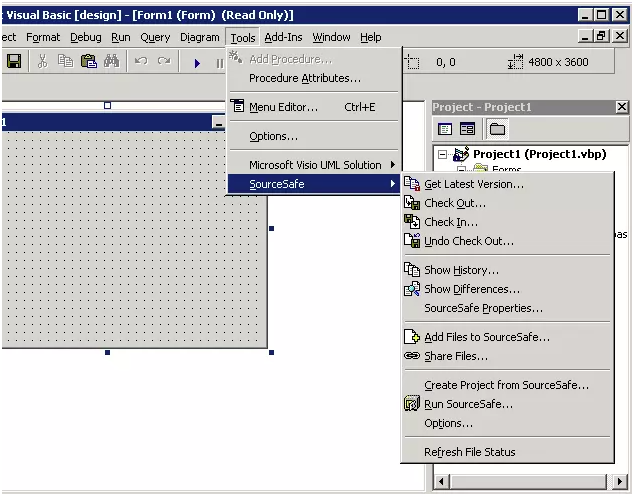Click the Find binoculars toolbar icon
Image resolution: width=634 pixels, height=496 pixels.
[x=111, y=61]
